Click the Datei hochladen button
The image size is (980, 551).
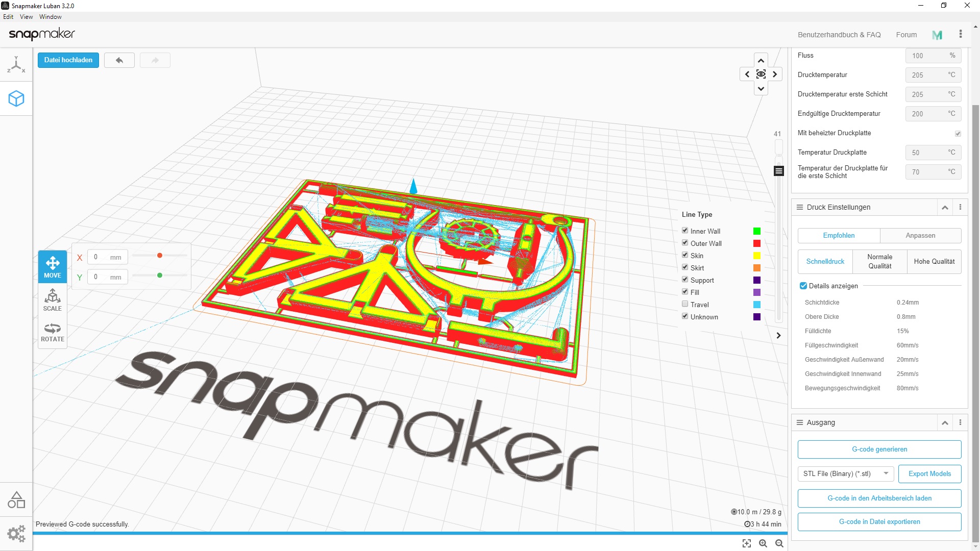tap(68, 60)
